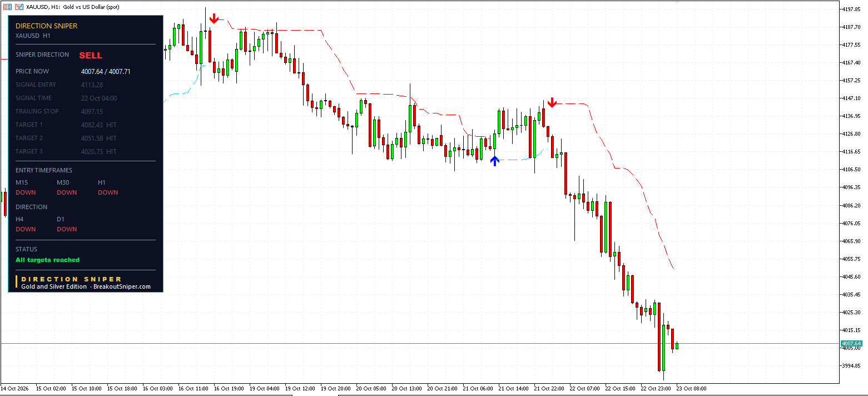Click the chart title XAUUSD, H1 Gold vs US Dollar
The width and height of the screenshot is (868, 396).
73,7
